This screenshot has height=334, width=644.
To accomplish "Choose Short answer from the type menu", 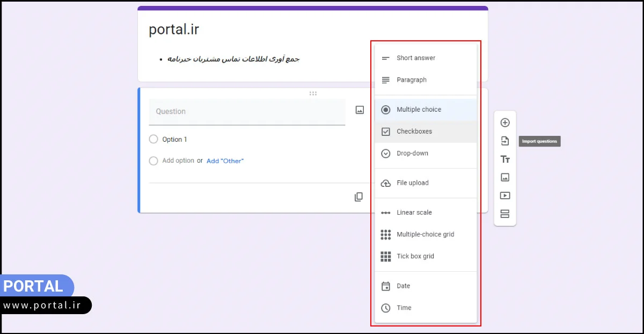I will [416, 58].
